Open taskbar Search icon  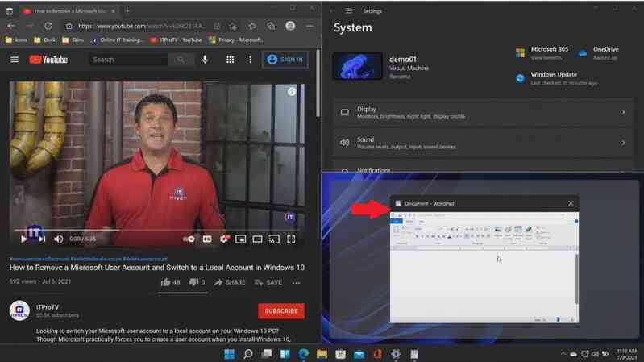pyautogui.click(x=247, y=354)
